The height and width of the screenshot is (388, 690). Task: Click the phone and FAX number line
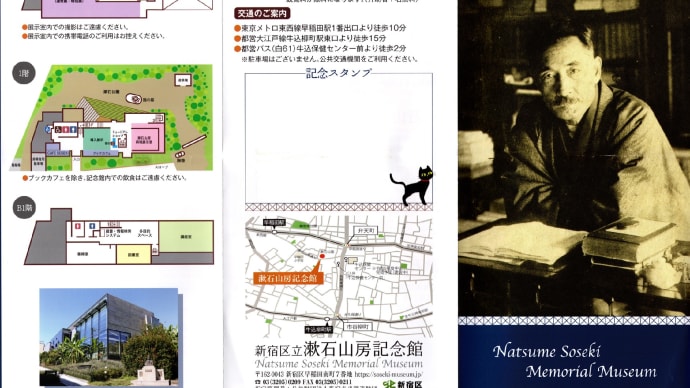[303, 382]
